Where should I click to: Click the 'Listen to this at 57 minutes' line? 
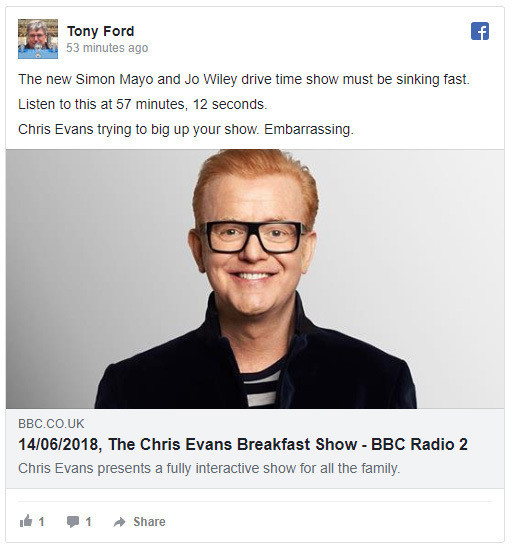click(143, 104)
